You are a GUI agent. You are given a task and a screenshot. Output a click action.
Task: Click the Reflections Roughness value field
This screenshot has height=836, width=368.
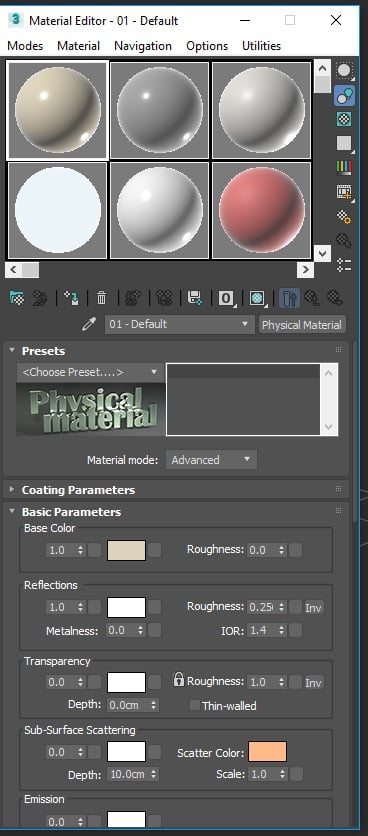coord(261,607)
